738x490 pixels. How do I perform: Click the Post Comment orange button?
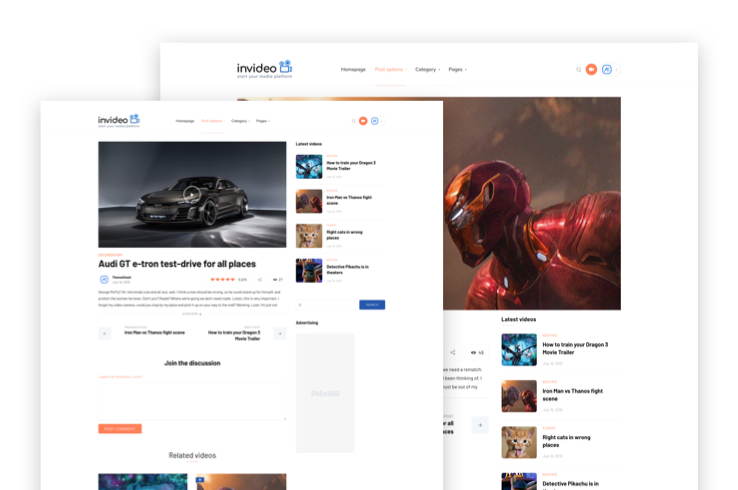coord(120,429)
